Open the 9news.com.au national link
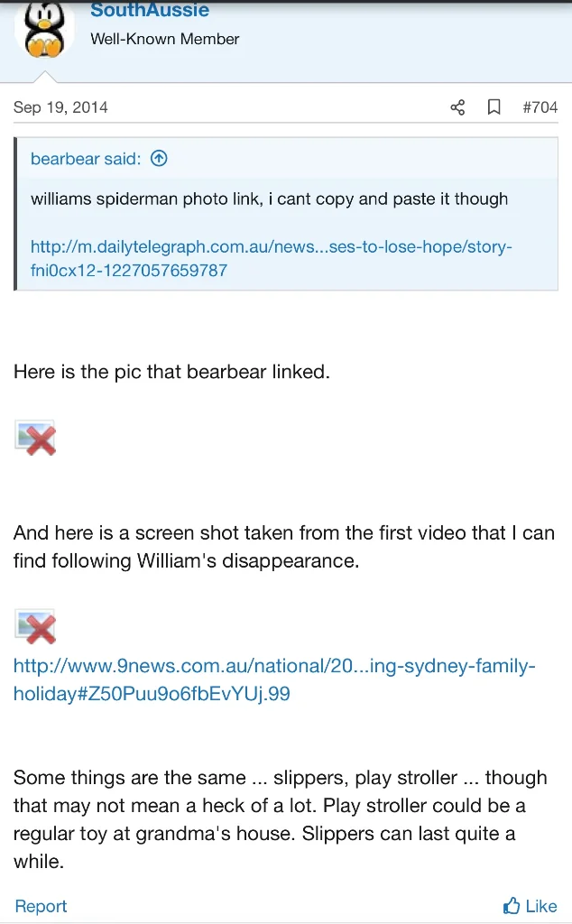Screen dimensions: 572x924 [274, 679]
